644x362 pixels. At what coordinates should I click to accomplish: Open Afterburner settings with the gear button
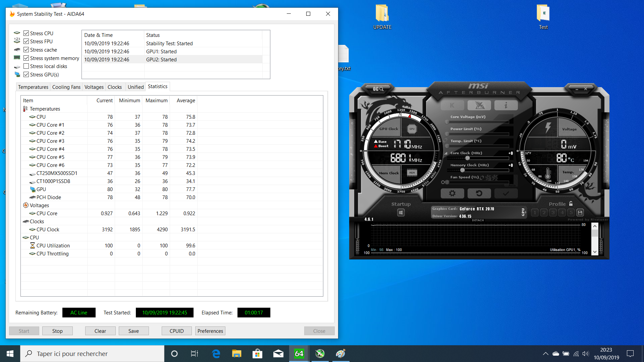tap(452, 193)
